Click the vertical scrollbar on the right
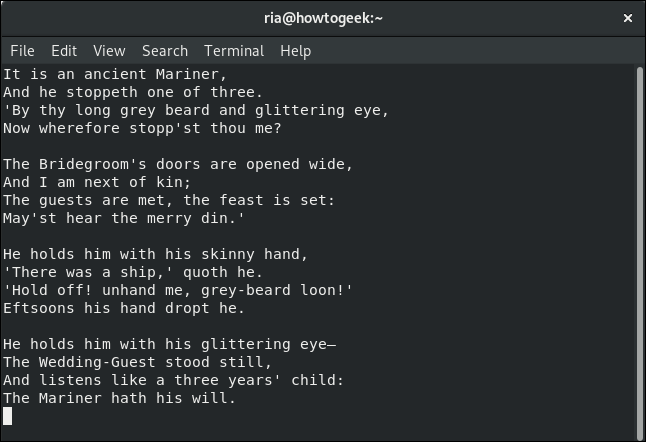This screenshot has height=442, width=646. [x=639, y=253]
